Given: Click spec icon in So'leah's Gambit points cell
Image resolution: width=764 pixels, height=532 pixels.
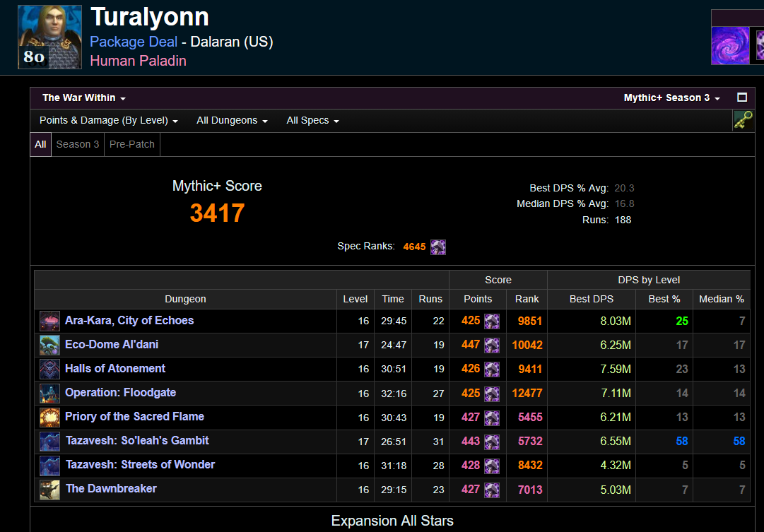Looking at the screenshot, I should 492,441.
